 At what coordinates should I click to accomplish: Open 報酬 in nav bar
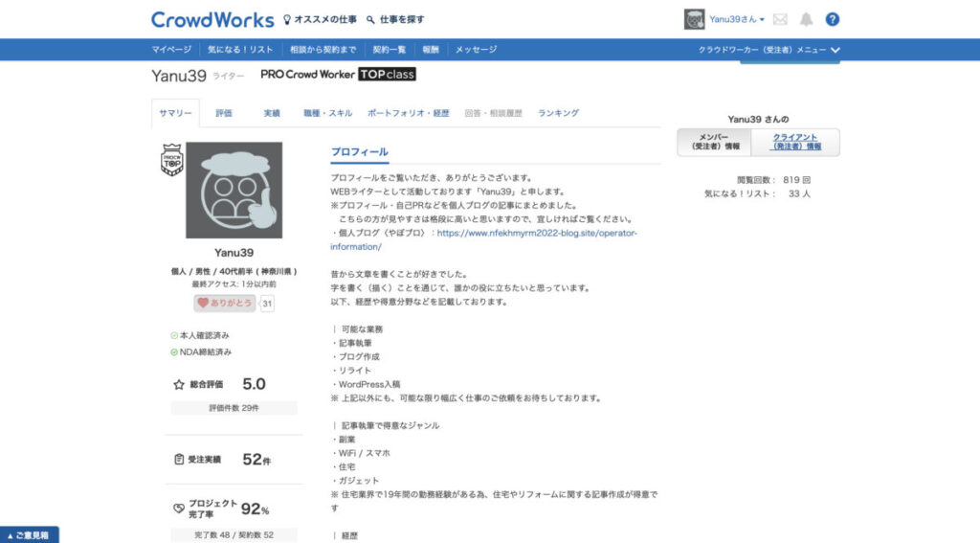(x=431, y=50)
